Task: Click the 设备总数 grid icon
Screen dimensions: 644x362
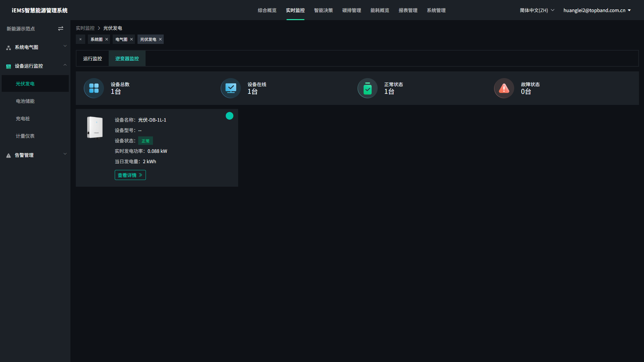Action: (x=94, y=88)
